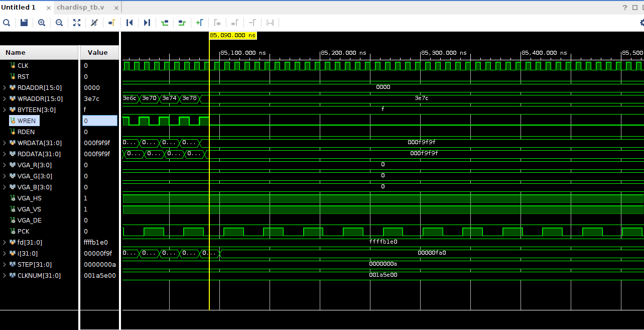Click WRADDR value 3e7c
The image size is (644, 330).
91,98
